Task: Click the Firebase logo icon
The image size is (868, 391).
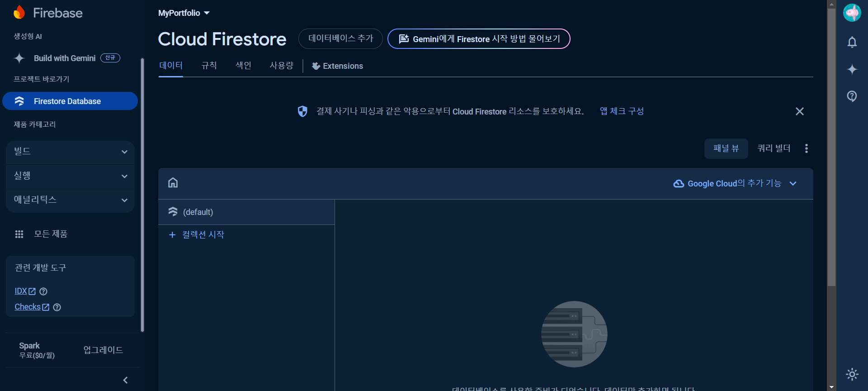Action: click(19, 12)
